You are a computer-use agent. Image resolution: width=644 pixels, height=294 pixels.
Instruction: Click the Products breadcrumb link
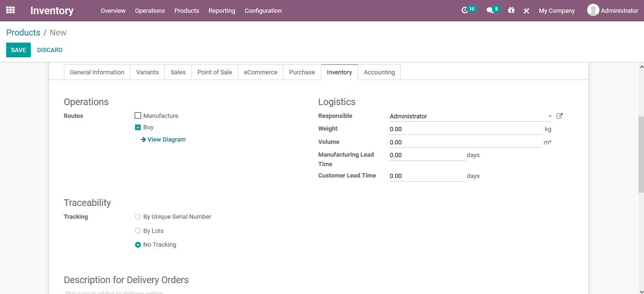pyautogui.click(x=23, y=32)
